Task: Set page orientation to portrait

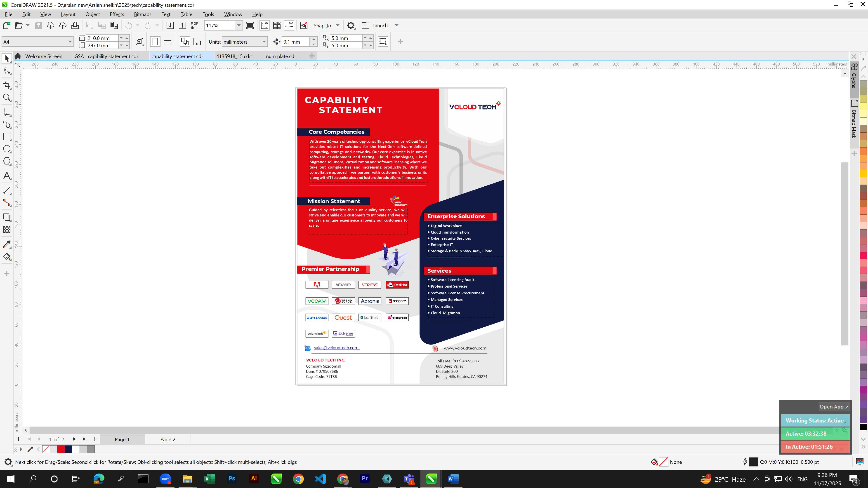Action: pyautogui.click(x=155, y=42)
